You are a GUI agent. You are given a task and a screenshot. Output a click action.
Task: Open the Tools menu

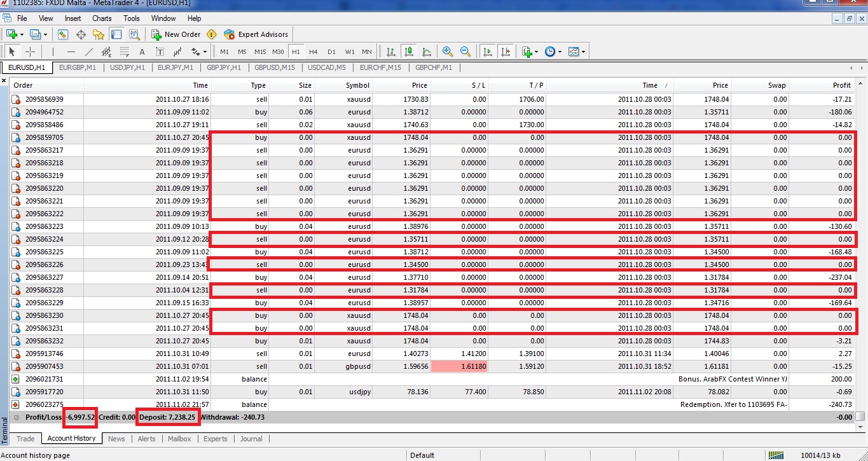(x=132, y=18)
